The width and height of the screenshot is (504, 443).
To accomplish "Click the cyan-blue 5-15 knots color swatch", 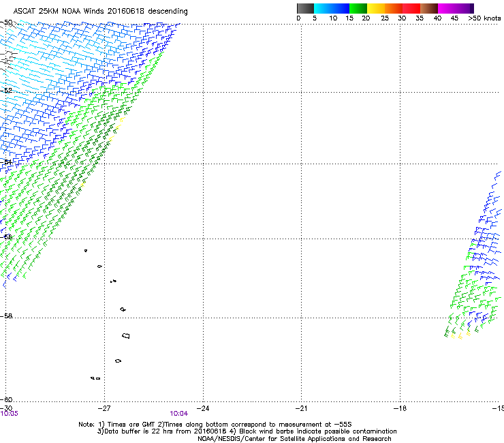I will pos(332,8).
